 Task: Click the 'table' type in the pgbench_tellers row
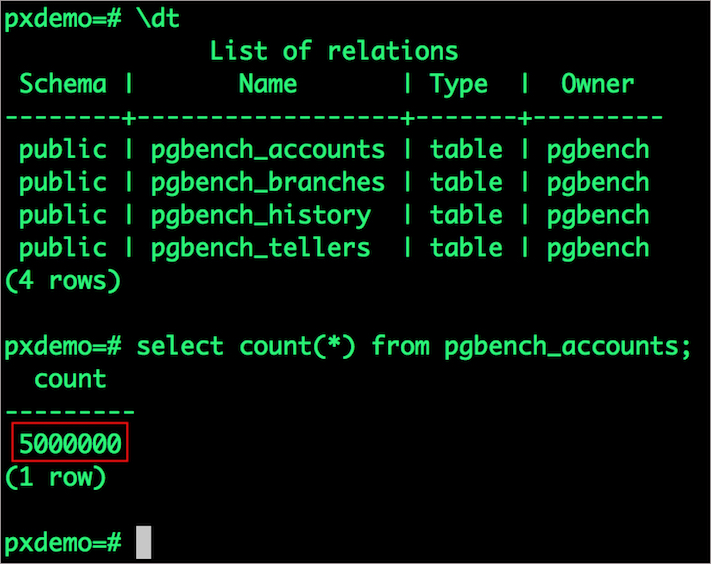(x=466, y=248)
